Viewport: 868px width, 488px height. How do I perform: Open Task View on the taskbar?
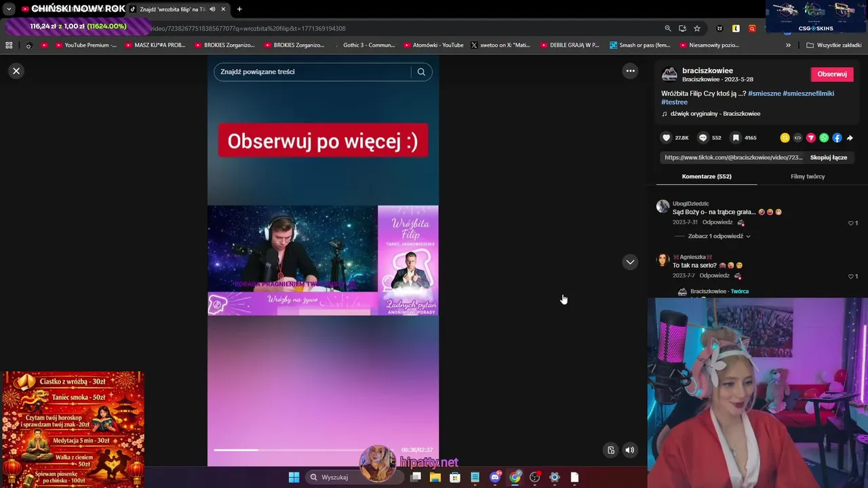tap(416, 477)
